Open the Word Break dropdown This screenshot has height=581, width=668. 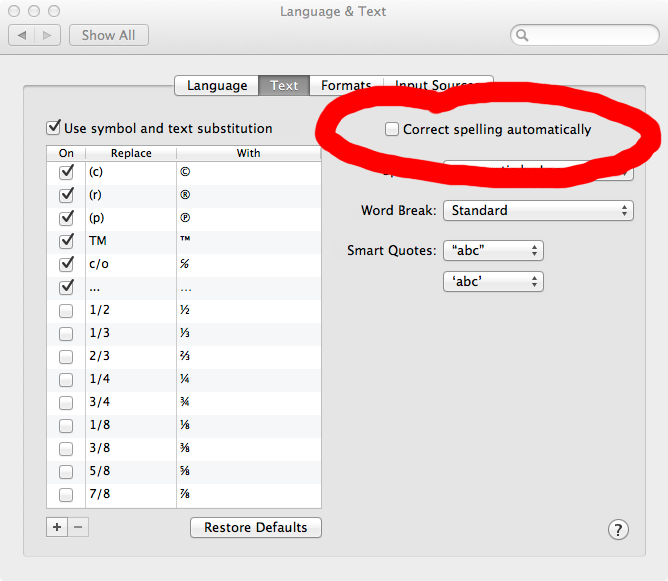(538, 211)
